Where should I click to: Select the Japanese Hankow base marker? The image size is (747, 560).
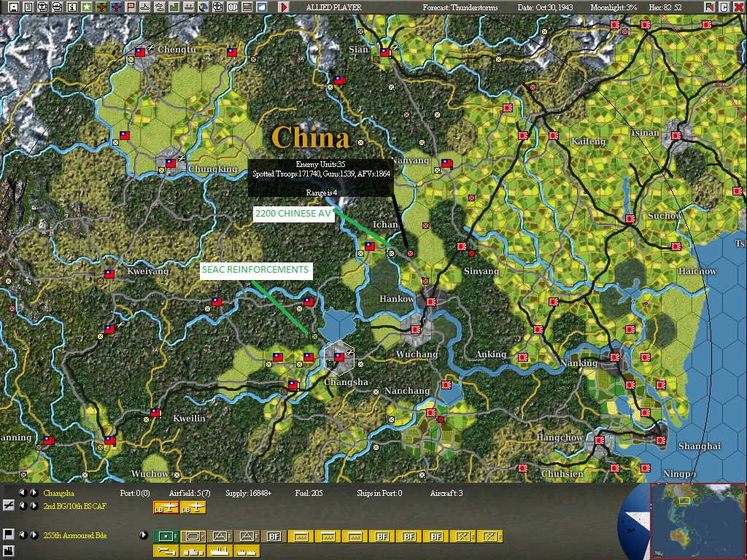click(431, 301)
